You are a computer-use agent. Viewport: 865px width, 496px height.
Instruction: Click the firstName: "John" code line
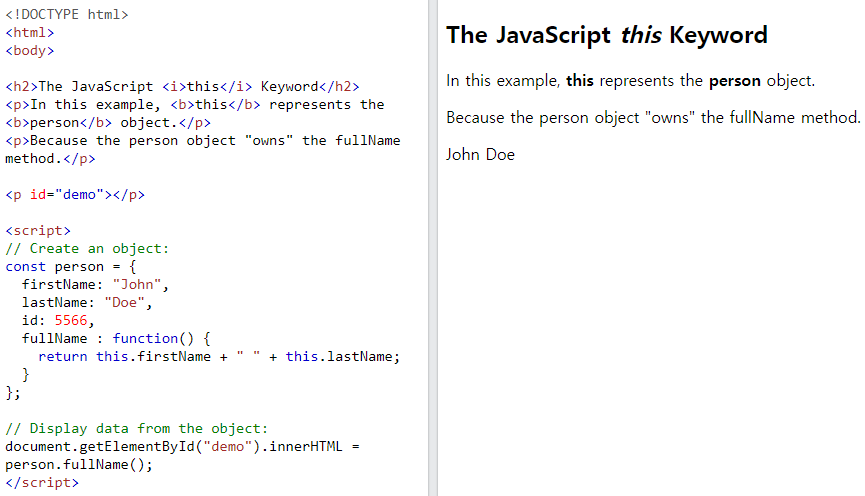pyautogui.click(x=95, y=285)
